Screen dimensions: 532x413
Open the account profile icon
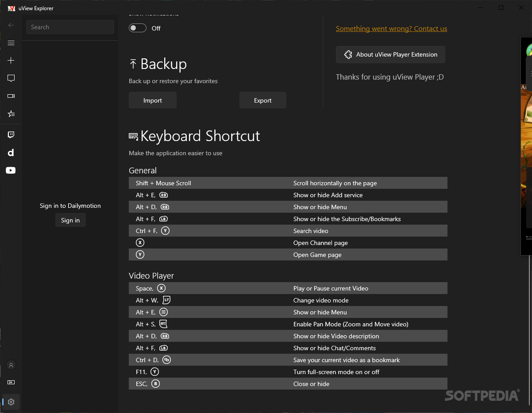[11, 365]
